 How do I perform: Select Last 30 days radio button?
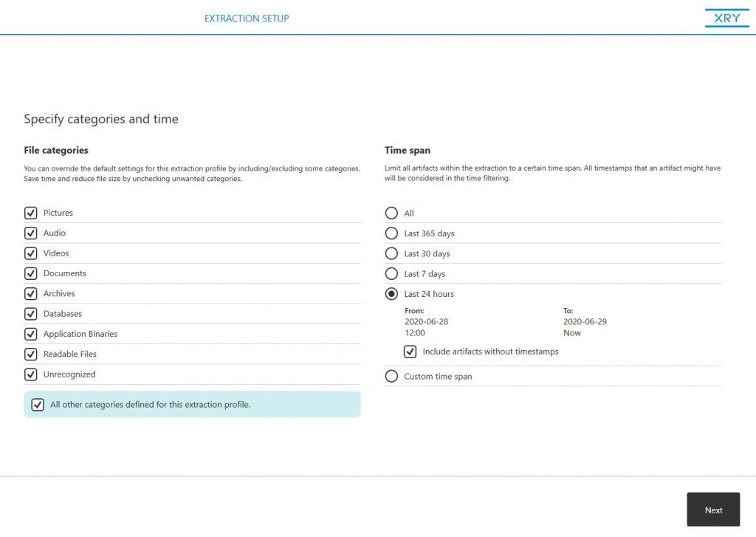coord(391,253)
